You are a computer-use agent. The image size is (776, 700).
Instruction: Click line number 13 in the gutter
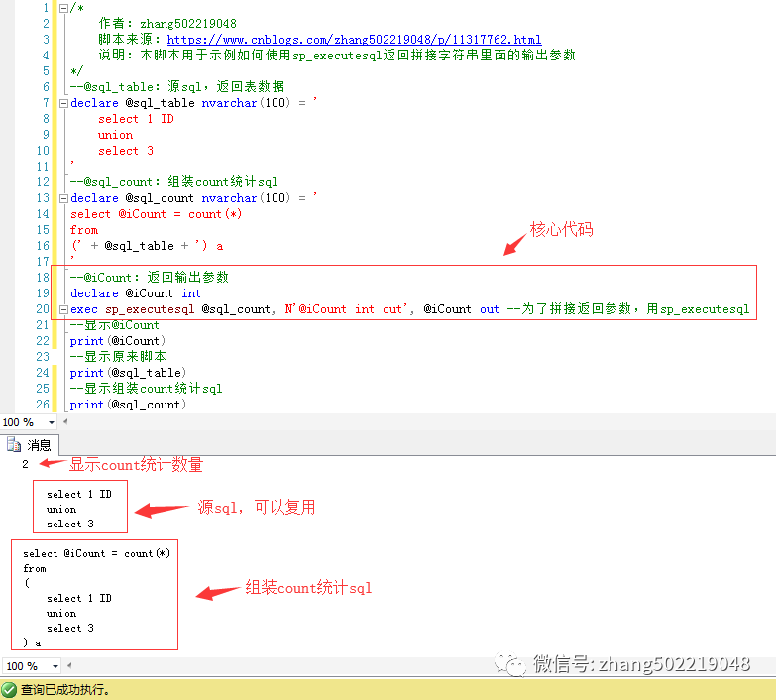(x=43, y=198)
